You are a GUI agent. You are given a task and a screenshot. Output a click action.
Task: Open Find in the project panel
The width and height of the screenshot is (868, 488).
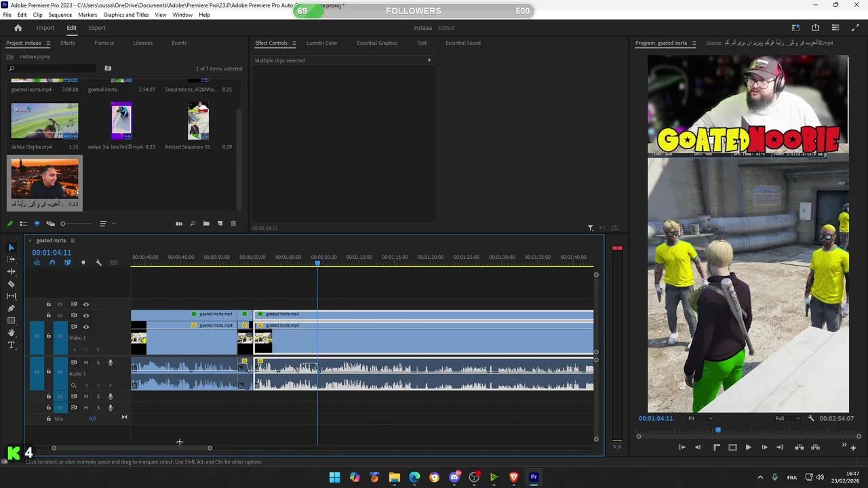(193, 224)
